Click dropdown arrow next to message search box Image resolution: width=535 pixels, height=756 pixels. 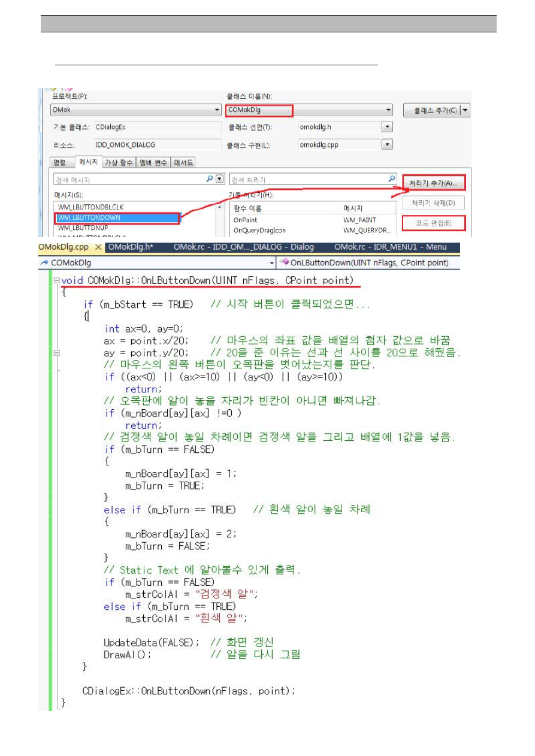coord(219,179)
